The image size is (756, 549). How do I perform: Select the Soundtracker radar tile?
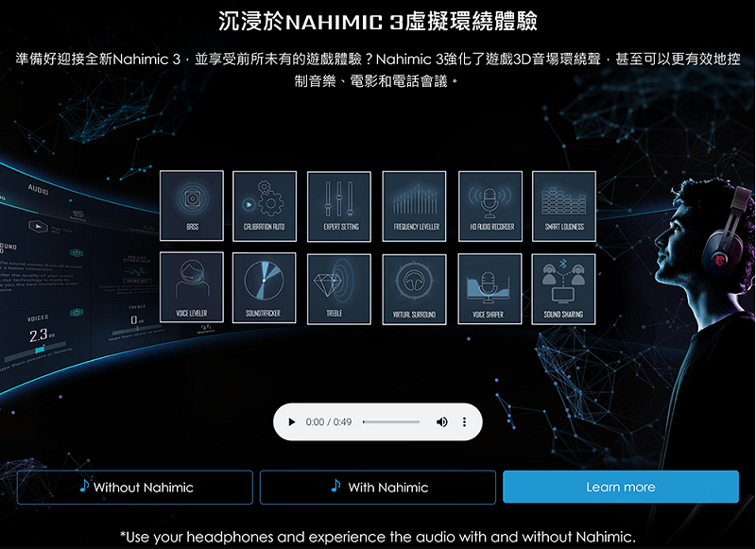pos(264,288)
